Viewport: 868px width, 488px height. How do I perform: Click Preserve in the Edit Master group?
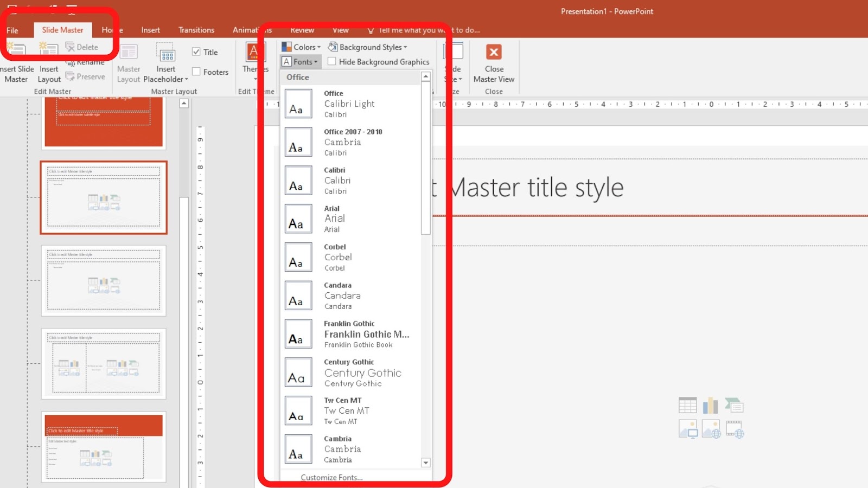tap(85, 76)
